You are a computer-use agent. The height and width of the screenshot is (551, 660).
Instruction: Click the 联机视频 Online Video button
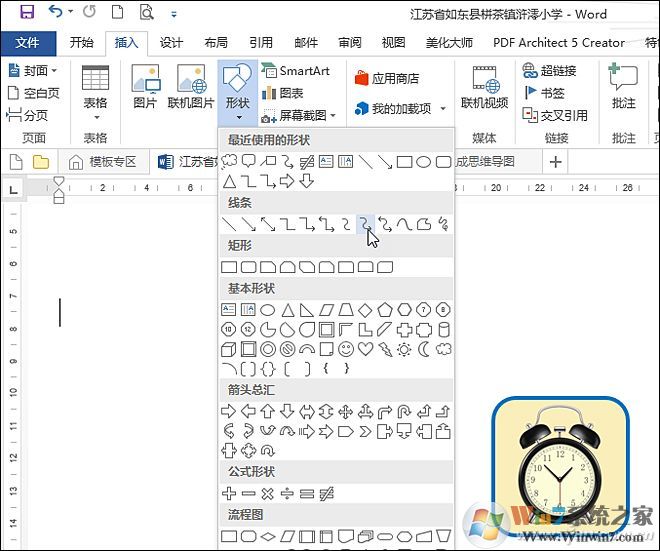pyautogui.click(x=484, y=87)
